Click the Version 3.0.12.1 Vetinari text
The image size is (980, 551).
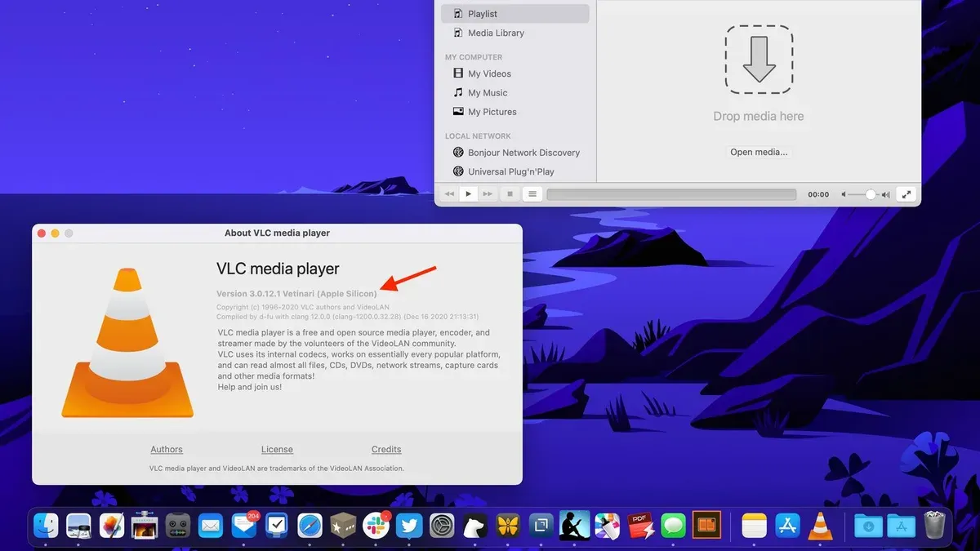[x=296, y=294]
